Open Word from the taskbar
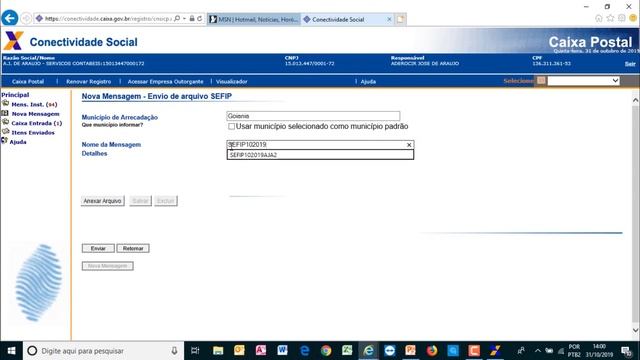This screenshot has height=360, width=640. [282, 351]
